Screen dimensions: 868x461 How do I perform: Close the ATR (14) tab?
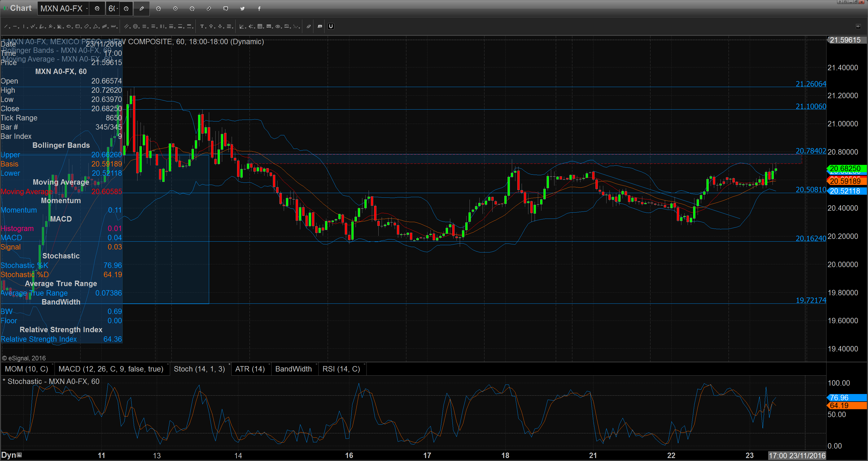coord(269,365)
